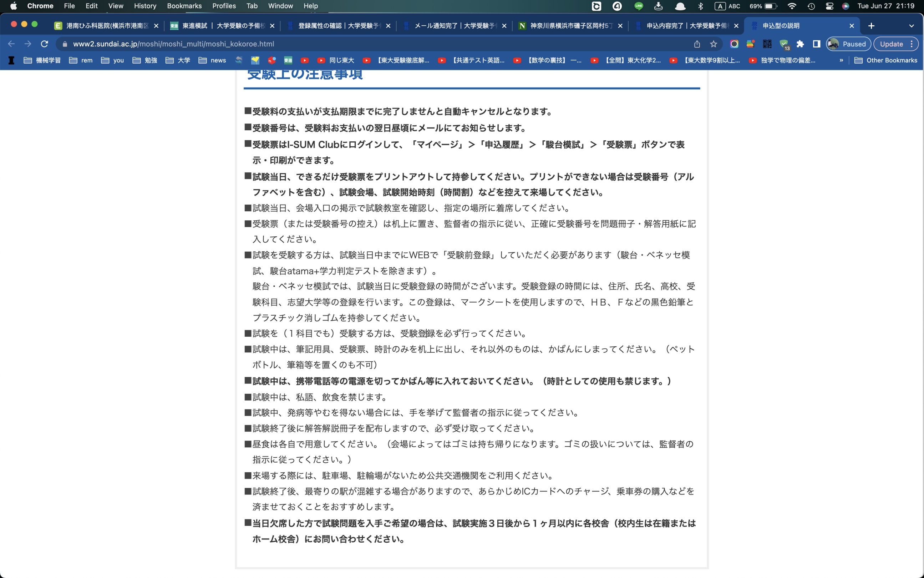
Task: Open the 【東大受験徹底解 YouTube bookmark
Action: tap(396, 60)
